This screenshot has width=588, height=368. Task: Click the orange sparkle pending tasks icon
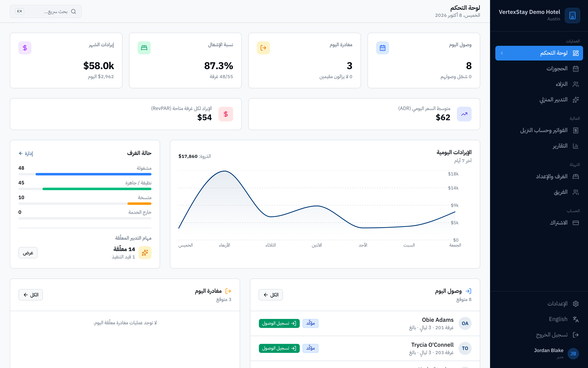point(145,253)
